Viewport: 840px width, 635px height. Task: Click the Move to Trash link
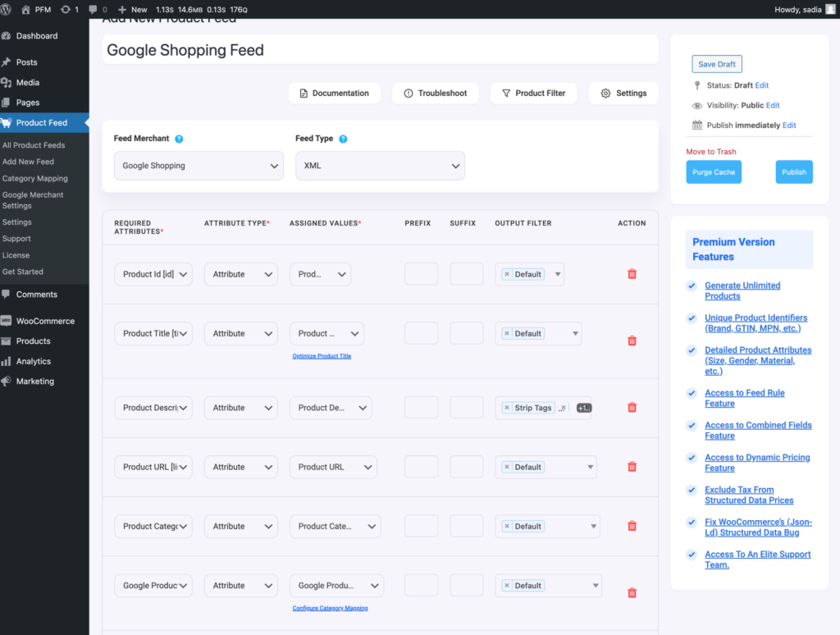click(711, 152)
